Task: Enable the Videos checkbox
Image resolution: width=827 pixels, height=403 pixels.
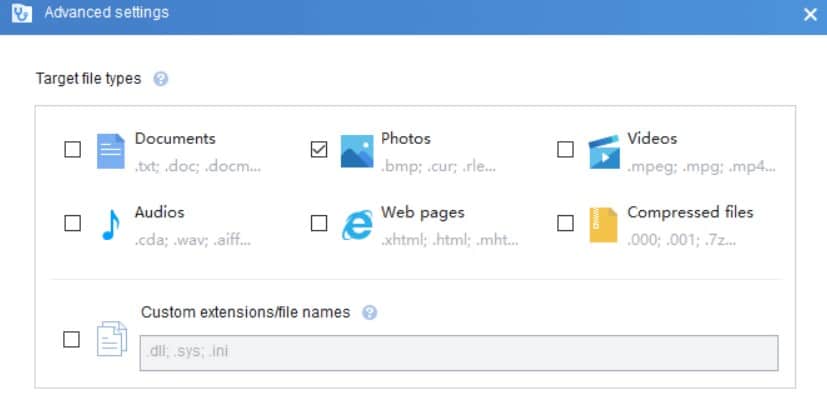Action: [565, 150]
